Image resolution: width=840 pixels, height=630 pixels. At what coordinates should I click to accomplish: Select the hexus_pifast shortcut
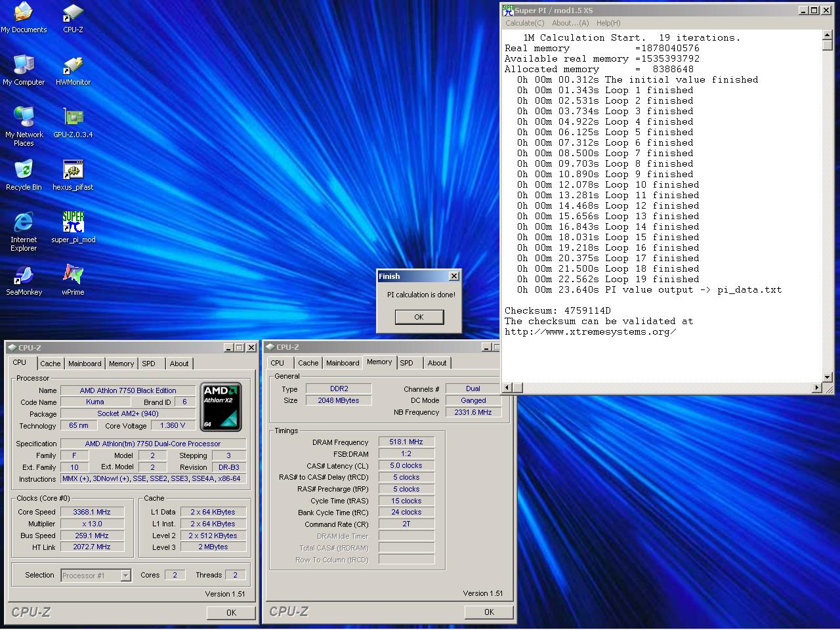tap(73, 175)
